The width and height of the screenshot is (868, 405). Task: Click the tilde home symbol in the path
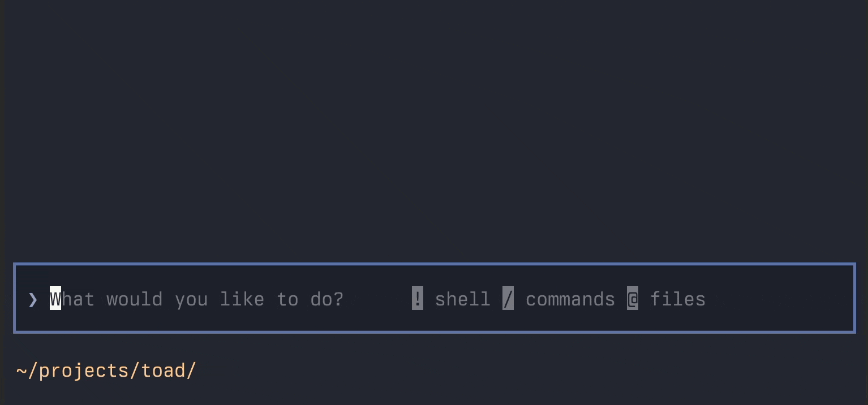[22, 370]
